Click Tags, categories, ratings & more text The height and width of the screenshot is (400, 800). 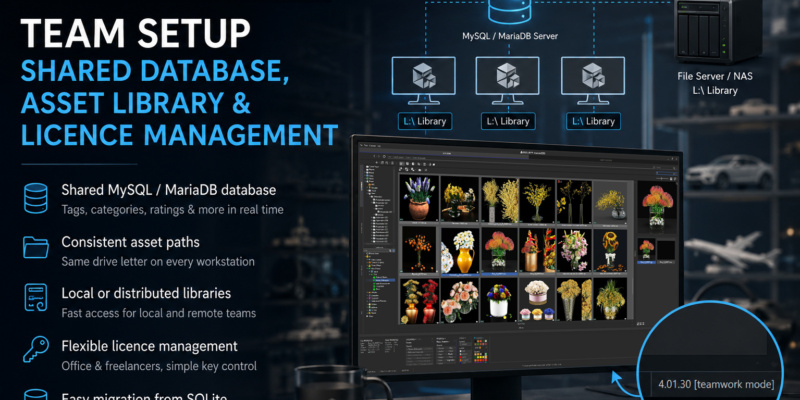tap(172, 210)
